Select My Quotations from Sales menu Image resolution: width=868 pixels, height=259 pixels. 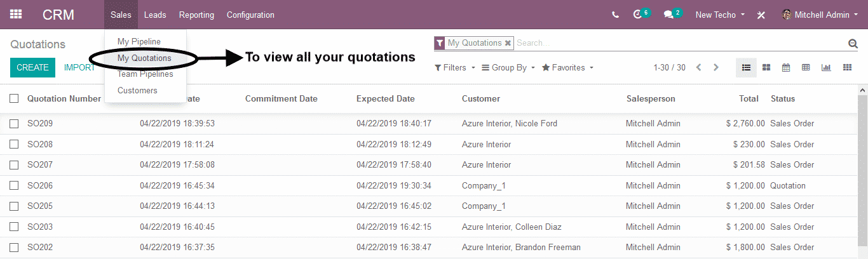click(144, 58)
